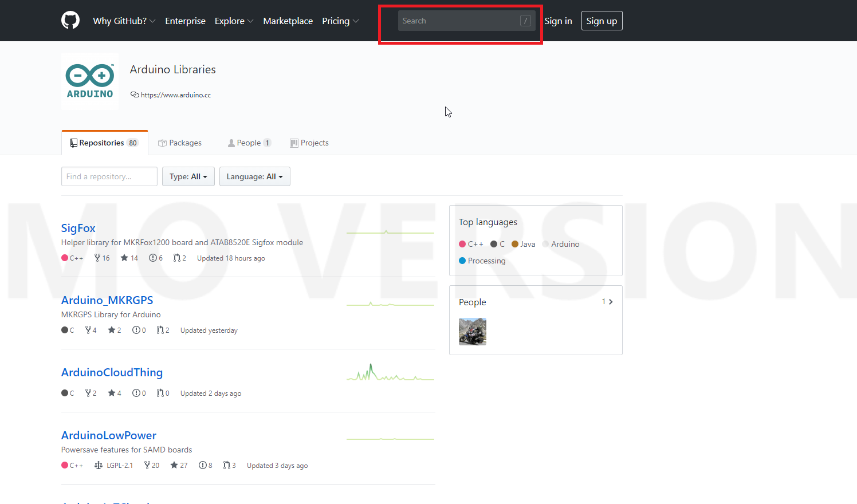Click star icon for Arduino_MKRGPS
The height and width of the screenshot is (504, 857).
click(112, 330)
